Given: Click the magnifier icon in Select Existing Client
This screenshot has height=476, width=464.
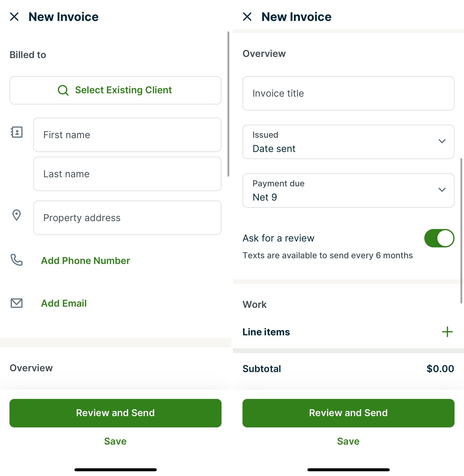Looking at the screenshot, I should coord(63,90).
